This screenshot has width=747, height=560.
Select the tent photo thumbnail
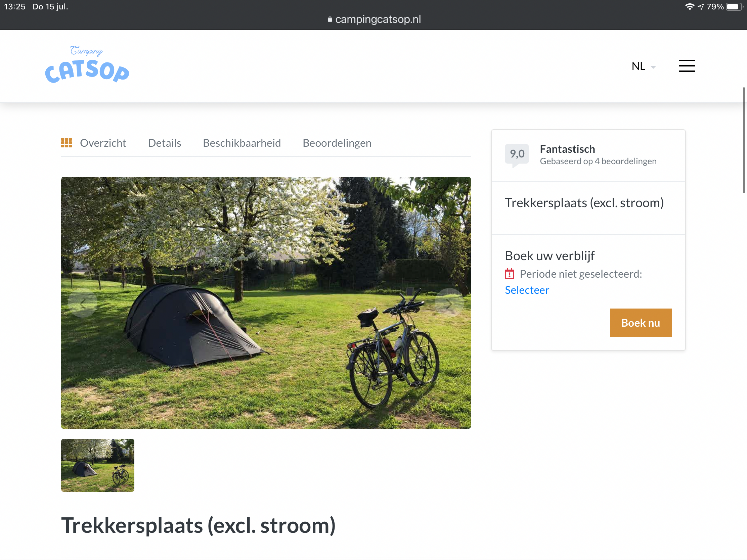click(x=98, y=465)
